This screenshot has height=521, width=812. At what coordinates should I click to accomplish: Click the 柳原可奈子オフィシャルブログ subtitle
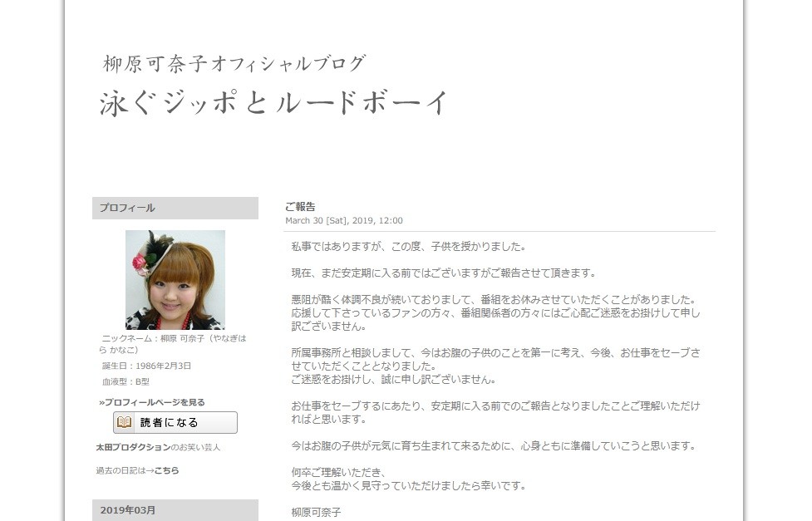pyautogui.click(x=234, y=63)
